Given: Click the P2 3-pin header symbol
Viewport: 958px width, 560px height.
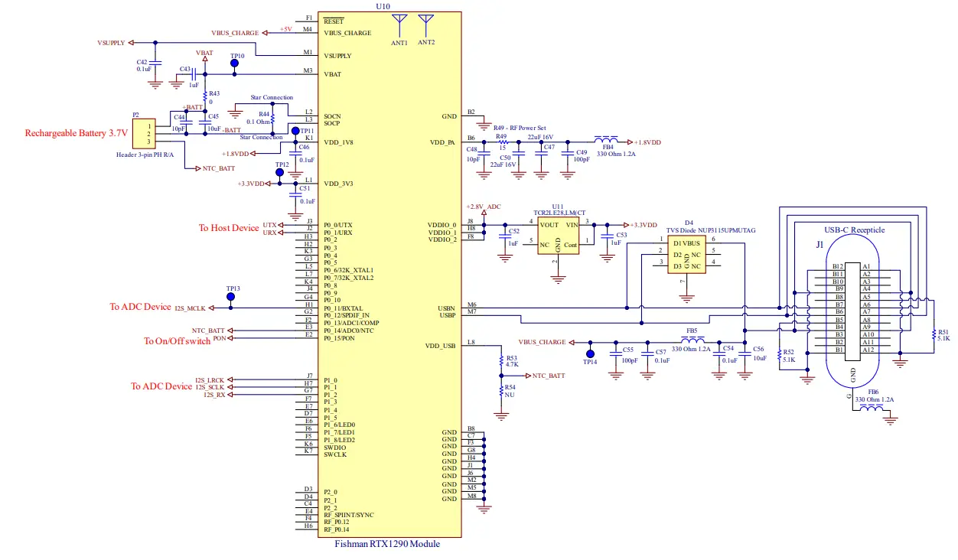Looking at the screenshot, I should 142,133.
